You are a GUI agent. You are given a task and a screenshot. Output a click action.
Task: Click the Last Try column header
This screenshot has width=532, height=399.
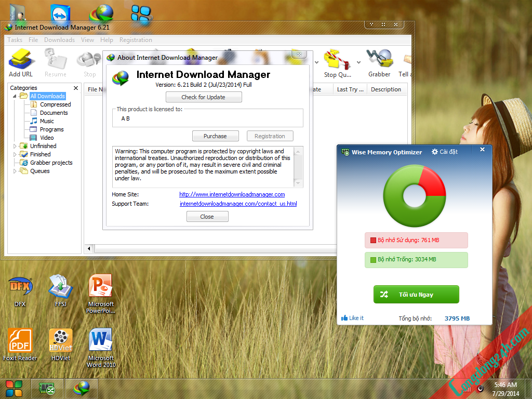pyautogui.click(x=350, y=89)
